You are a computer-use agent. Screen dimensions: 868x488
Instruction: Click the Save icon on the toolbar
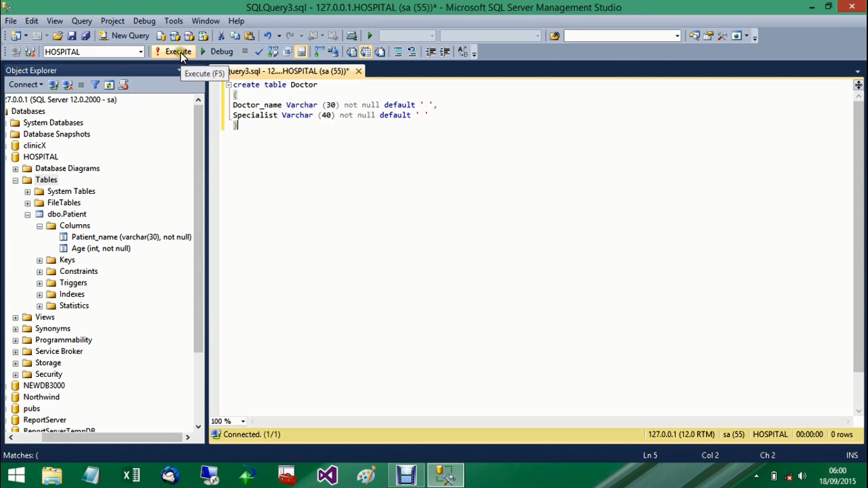click(x=71, y=36)
